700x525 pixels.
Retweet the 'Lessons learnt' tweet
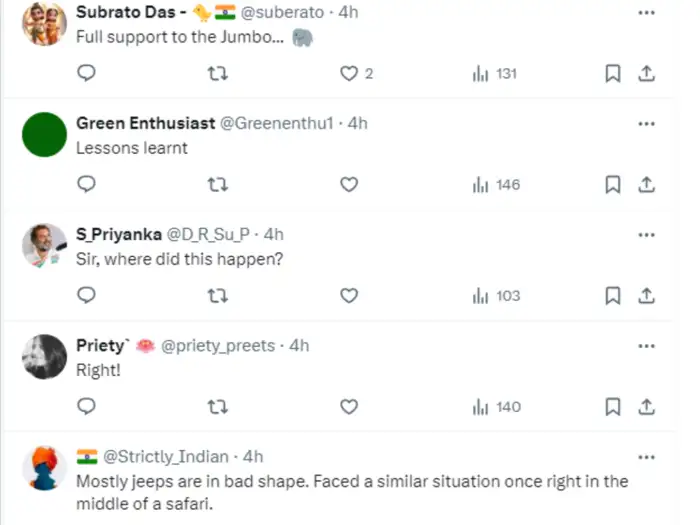click(x=216, y=184)
